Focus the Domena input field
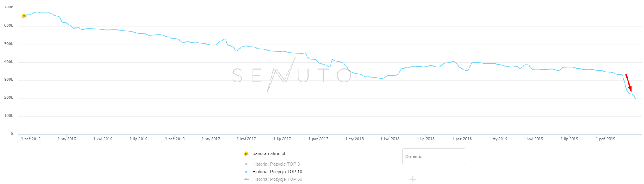The height and width of the screenshot is (184, 644). (434, 157)
